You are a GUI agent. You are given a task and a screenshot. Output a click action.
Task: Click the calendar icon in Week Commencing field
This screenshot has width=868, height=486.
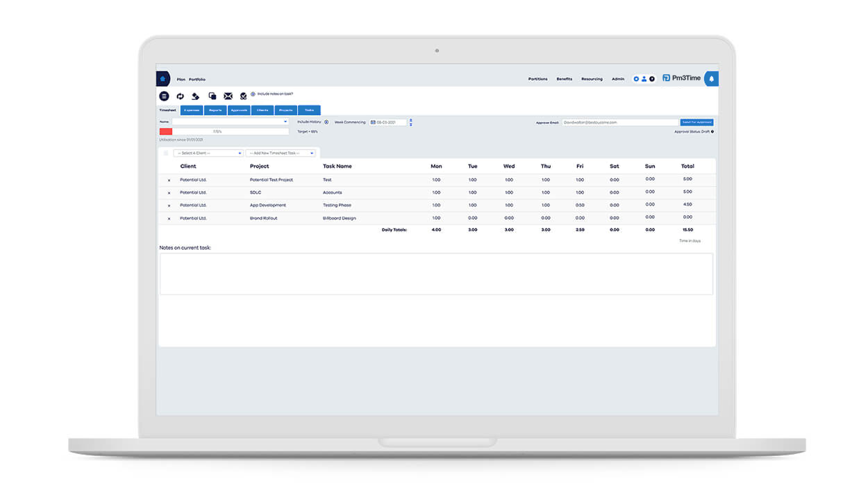[x=373, y=122]
